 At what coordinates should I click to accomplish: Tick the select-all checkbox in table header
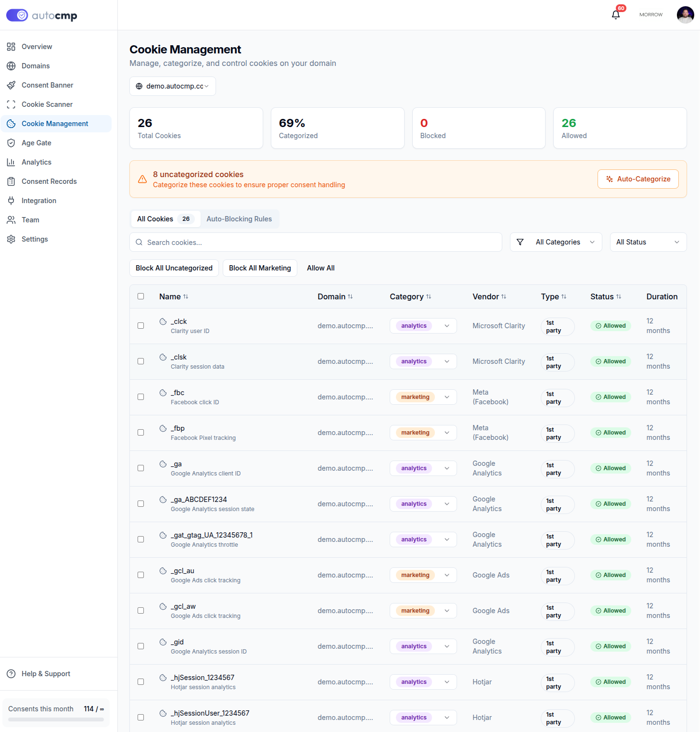[141, 296]
